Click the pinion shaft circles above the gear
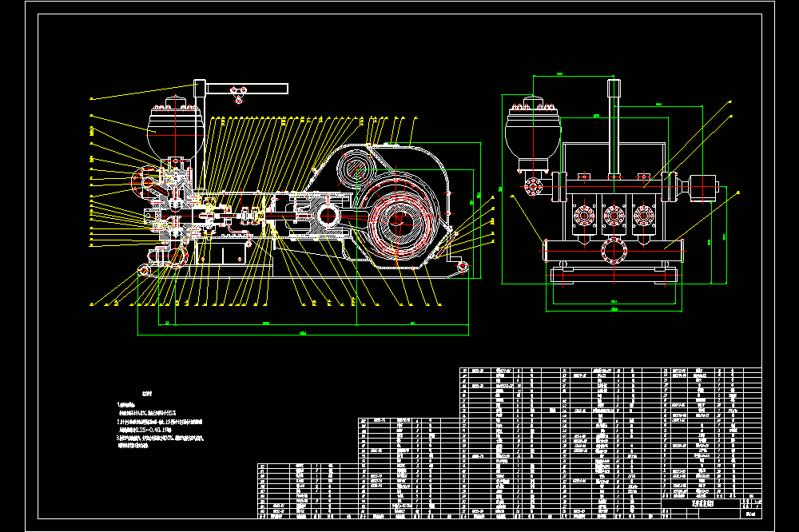Viewport: 799px width, 532px height. point(356,169)
